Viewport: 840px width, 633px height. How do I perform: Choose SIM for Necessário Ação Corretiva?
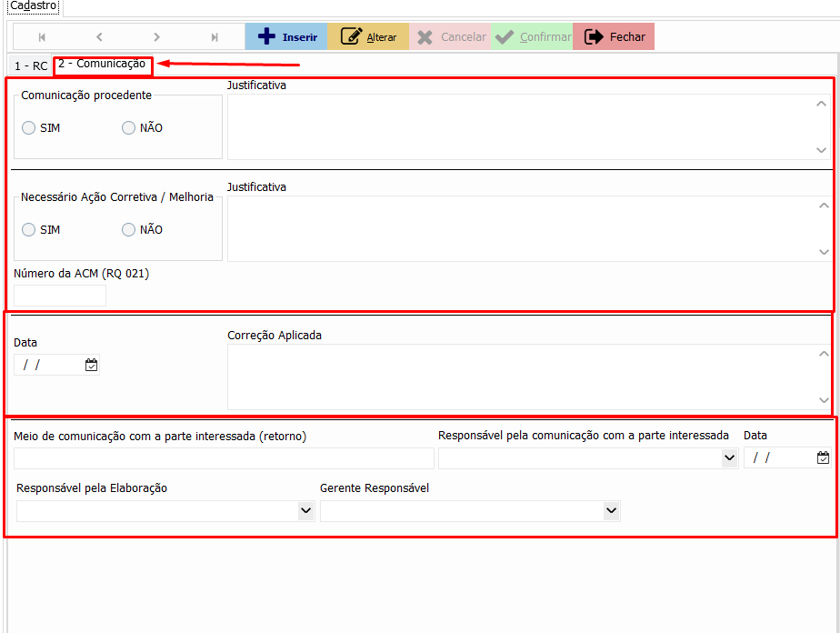click(29, 230)
